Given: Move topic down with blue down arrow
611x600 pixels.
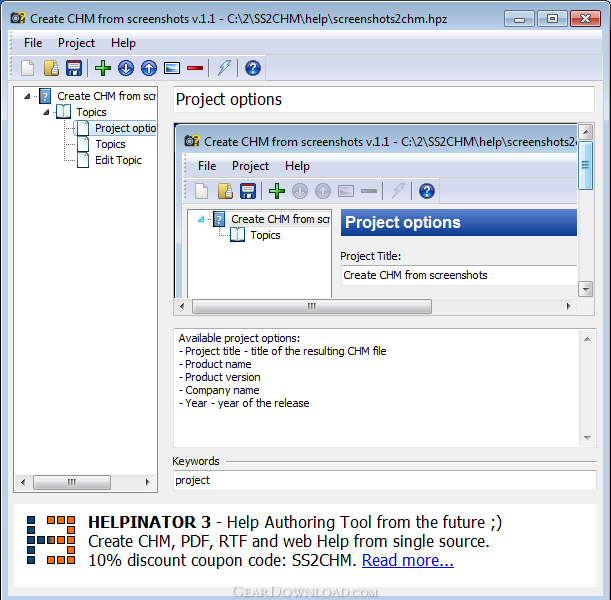Looking at the screenshot, I should coord(125,68).
